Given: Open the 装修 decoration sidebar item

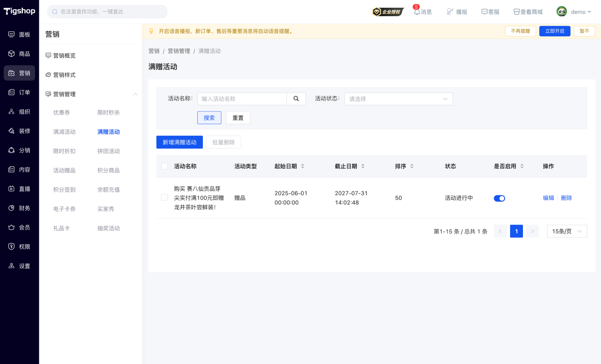Looking at the screenshot, I should point(19,131).
